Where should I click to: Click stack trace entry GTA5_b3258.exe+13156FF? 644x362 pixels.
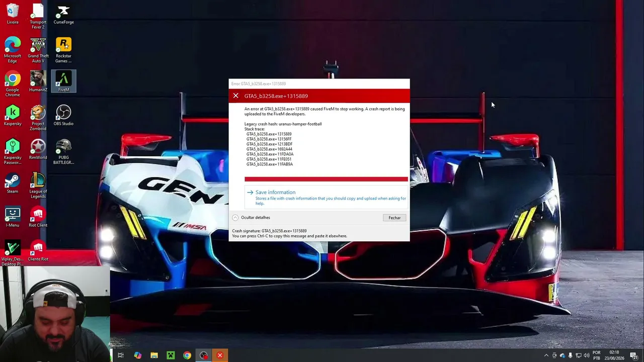[269, 139]
